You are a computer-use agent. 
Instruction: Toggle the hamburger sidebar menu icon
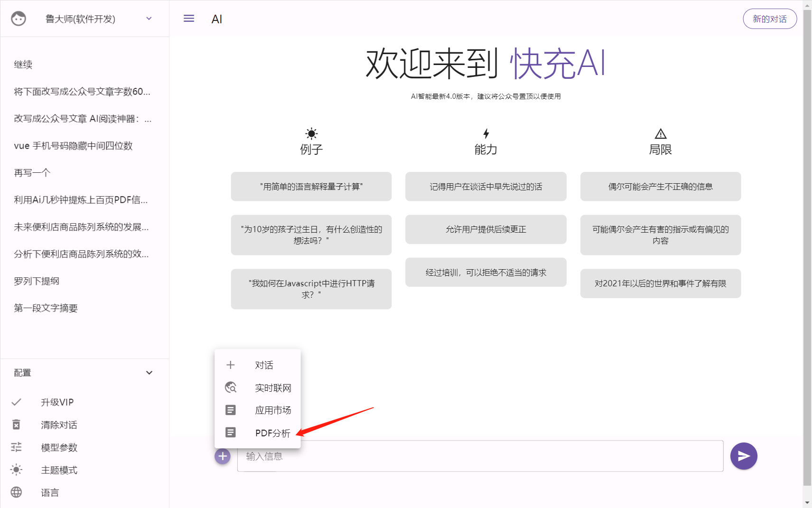click(x=189, y=19)
